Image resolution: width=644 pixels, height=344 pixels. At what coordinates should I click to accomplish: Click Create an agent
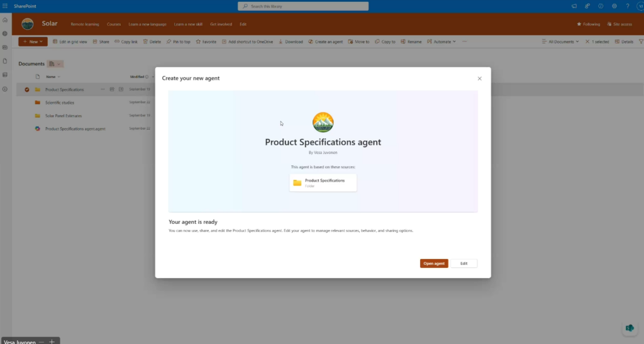pos(325,42)
